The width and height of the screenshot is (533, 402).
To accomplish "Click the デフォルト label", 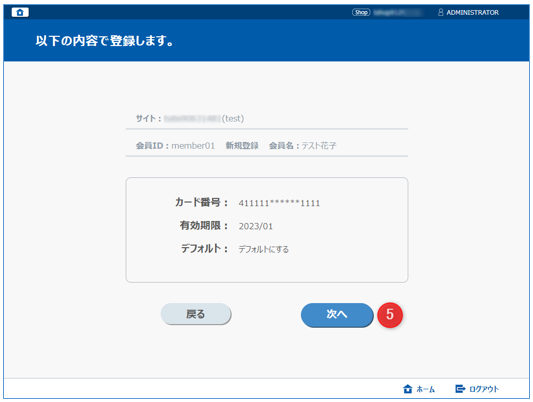I will point(204,249).
